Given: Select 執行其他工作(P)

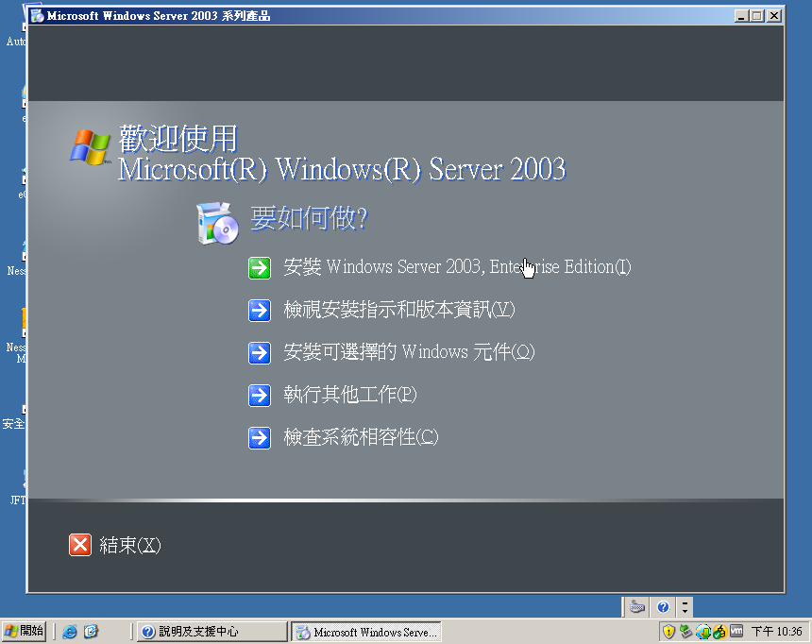Looking at the screenshot, I should pyautogui.click(x=350, y=395).
